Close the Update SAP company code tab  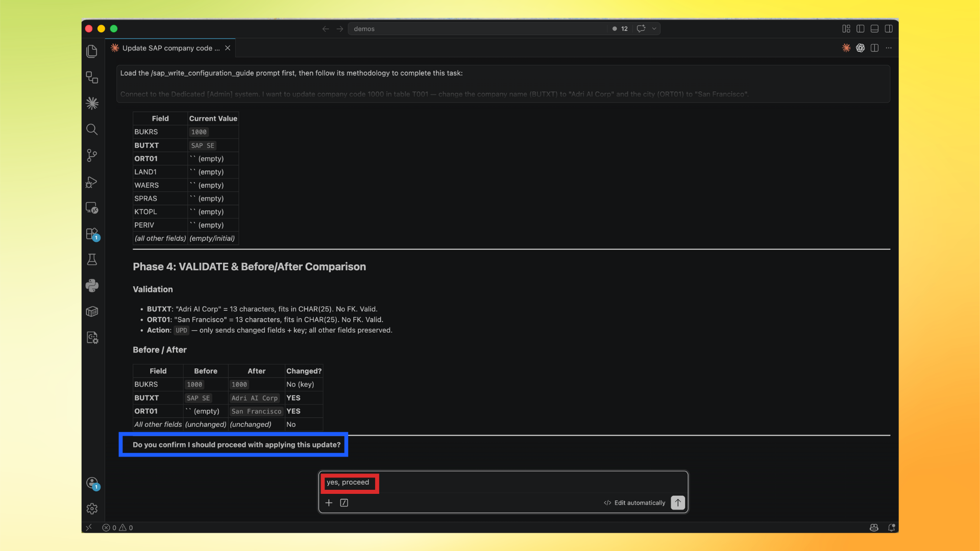coord(228,48)
